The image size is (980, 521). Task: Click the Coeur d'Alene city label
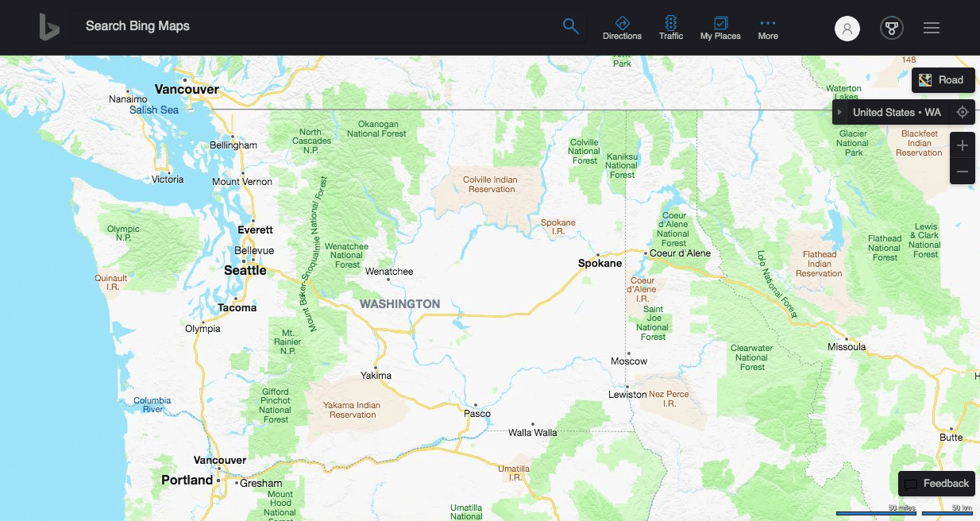(681, 253)
